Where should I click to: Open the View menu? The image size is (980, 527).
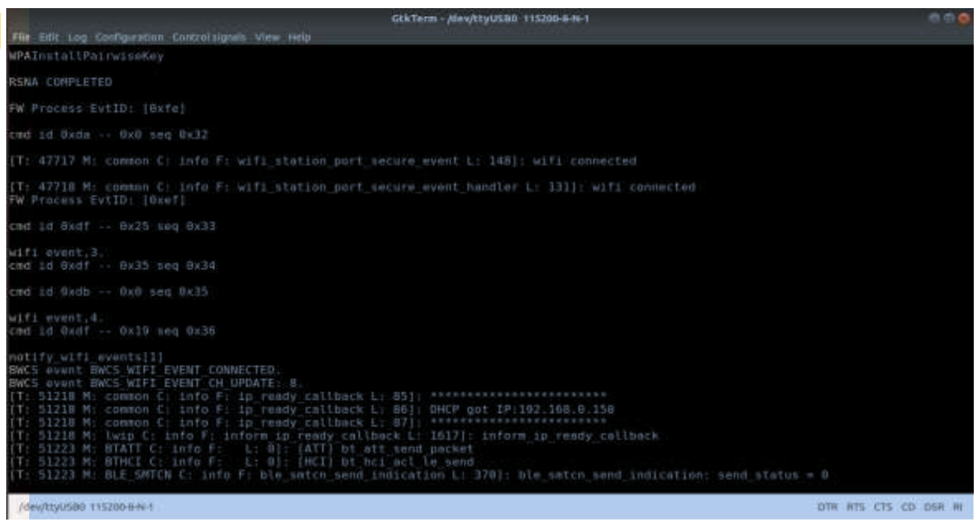point(267,37)
